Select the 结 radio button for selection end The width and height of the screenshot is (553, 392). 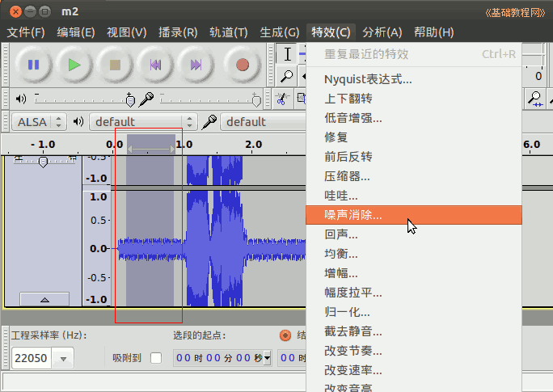285,335
